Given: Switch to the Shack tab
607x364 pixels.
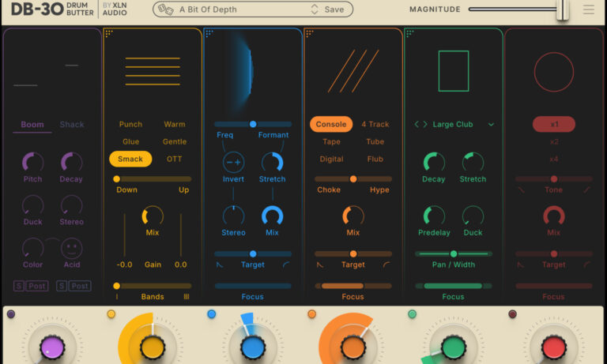Looking at the screenshot, I should point(72,125).
